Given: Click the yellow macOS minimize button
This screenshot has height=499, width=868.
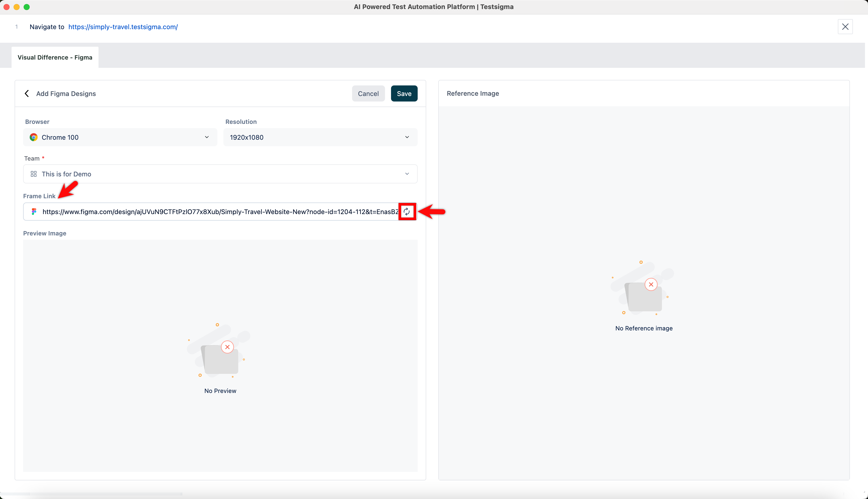Looking at the screenshot, I should 16,7.
